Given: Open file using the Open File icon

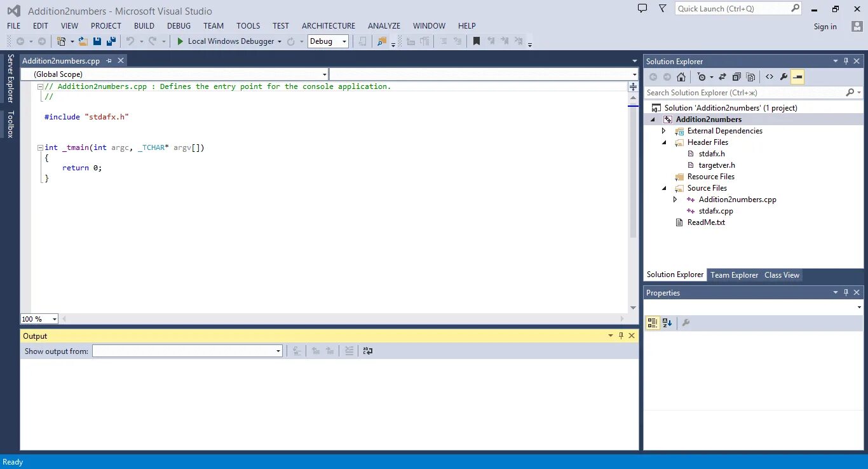Looking at the screenshot, I should [83, 41].
